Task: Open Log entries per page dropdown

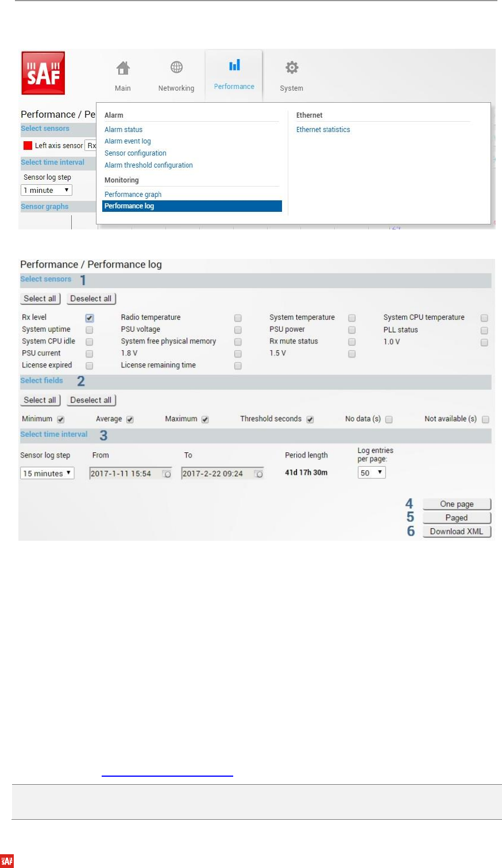Action: pos(372,473)
